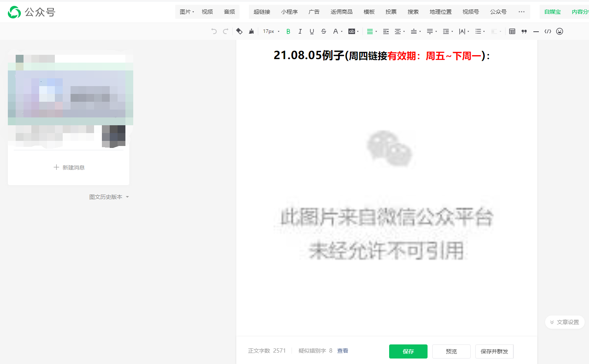The width and height of the screenshot is (589, 364).
Task: Click 视频 in the insert bar
Action: point(207,12)
